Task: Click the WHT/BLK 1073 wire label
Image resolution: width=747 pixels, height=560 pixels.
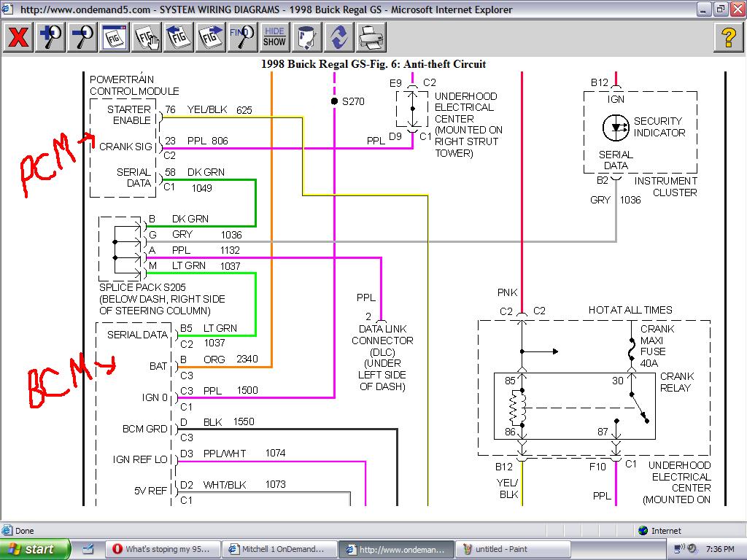Action: point(244,485)
